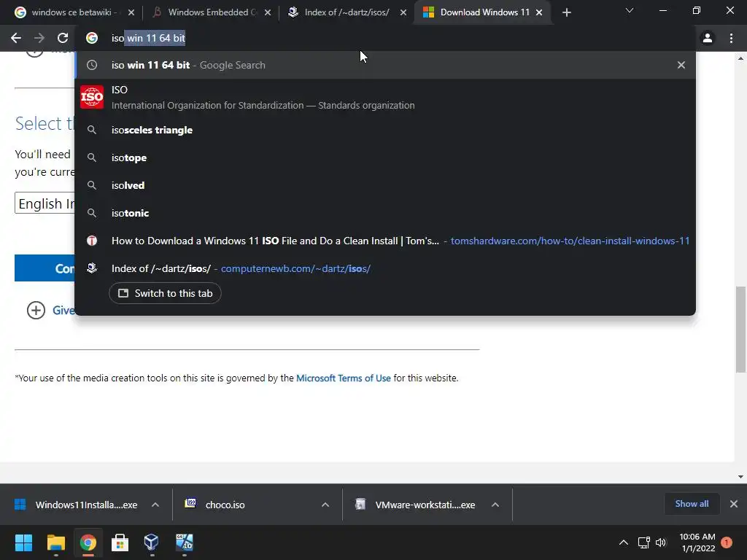
Task: Show hidden system tray icons
Action: click(x=623, y=542)
